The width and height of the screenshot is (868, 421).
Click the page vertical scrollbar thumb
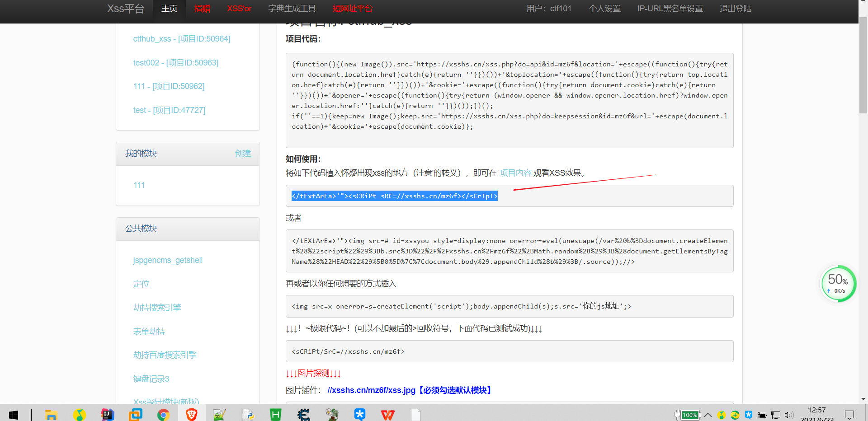click(x=863, y=65)
